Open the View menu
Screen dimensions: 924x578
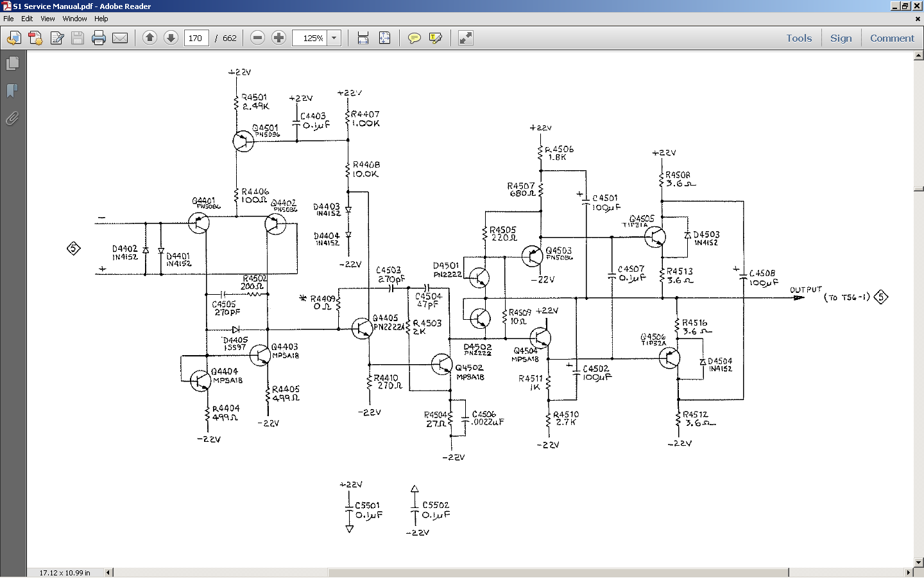[47, 19]
